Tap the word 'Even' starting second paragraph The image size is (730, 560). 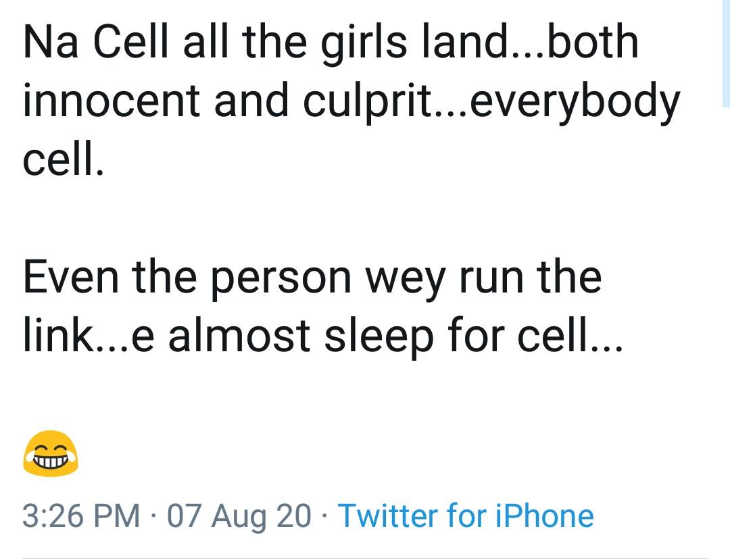tap(72, 276)
